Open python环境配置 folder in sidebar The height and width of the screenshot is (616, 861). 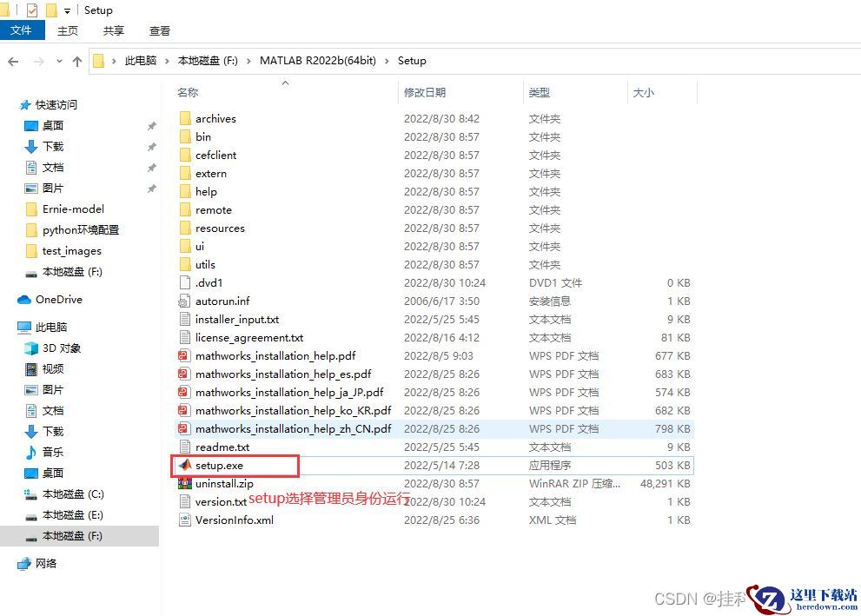(x=81, y=230)
